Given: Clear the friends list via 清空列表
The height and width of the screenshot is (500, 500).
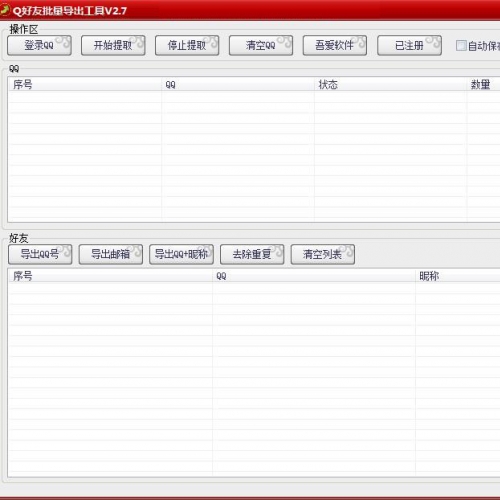Looking at the screenshot, I should click(x=323, y=254).
